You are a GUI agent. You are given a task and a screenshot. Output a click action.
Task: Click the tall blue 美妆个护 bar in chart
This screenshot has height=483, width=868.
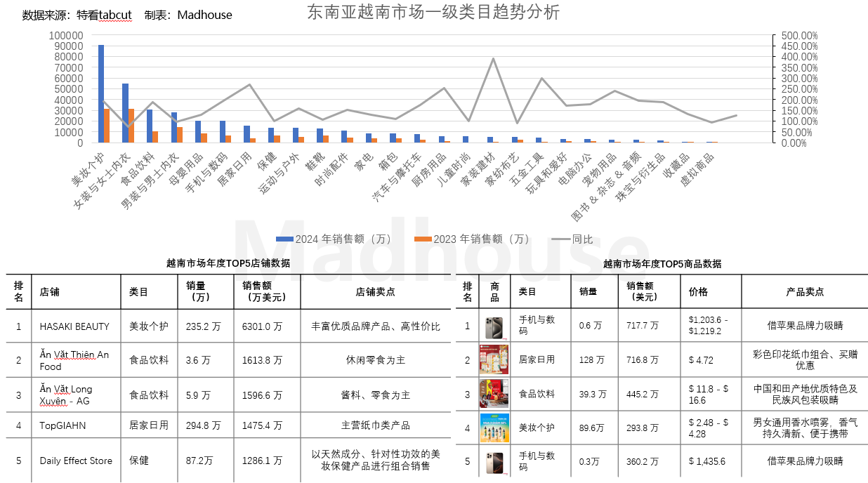pyautogui.click(x=101, y=93)
